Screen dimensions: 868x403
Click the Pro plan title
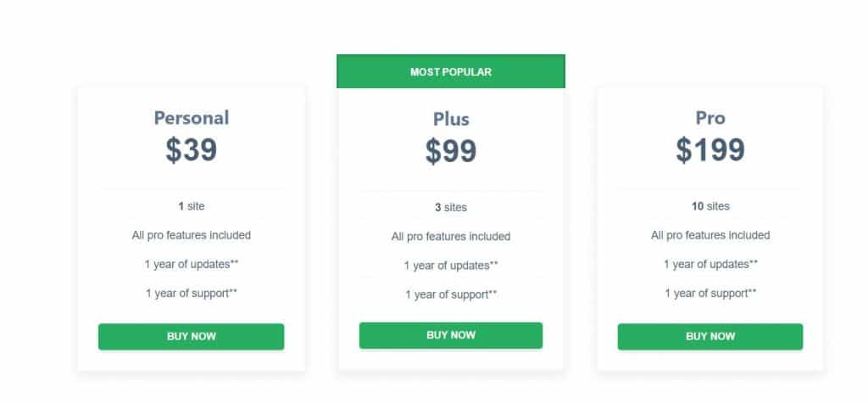pyautogui.click(x=710, y=118)
